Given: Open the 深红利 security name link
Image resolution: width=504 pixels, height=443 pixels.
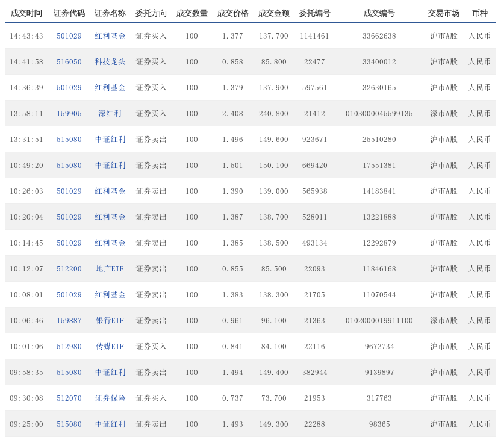Looking at the screenshot, I should click(x=110, y=113).
